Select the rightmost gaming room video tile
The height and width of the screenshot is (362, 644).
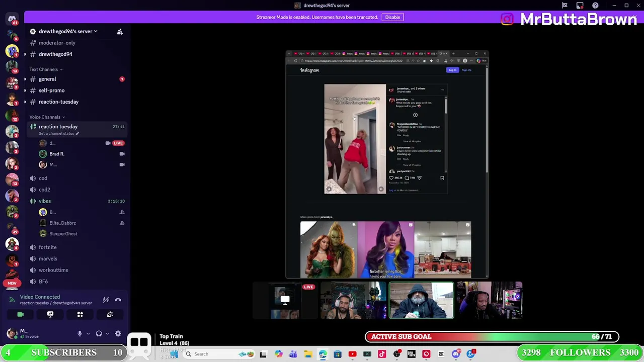point(490,301)
